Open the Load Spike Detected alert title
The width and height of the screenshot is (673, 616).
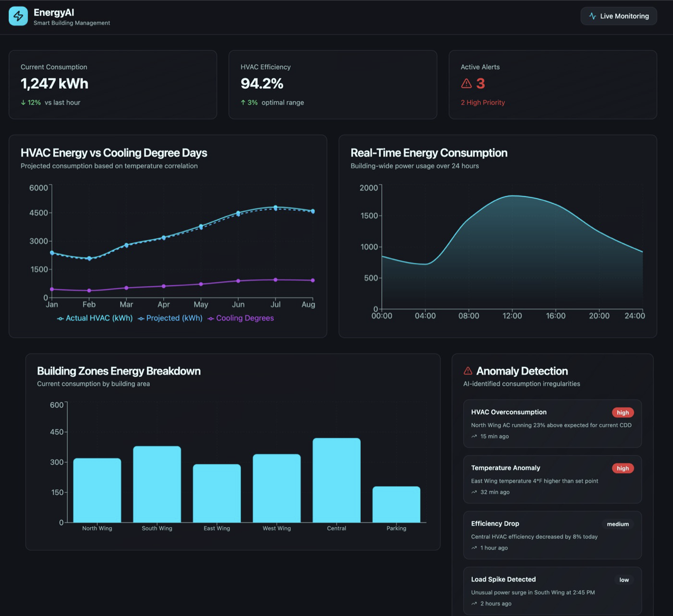point(503,579)
